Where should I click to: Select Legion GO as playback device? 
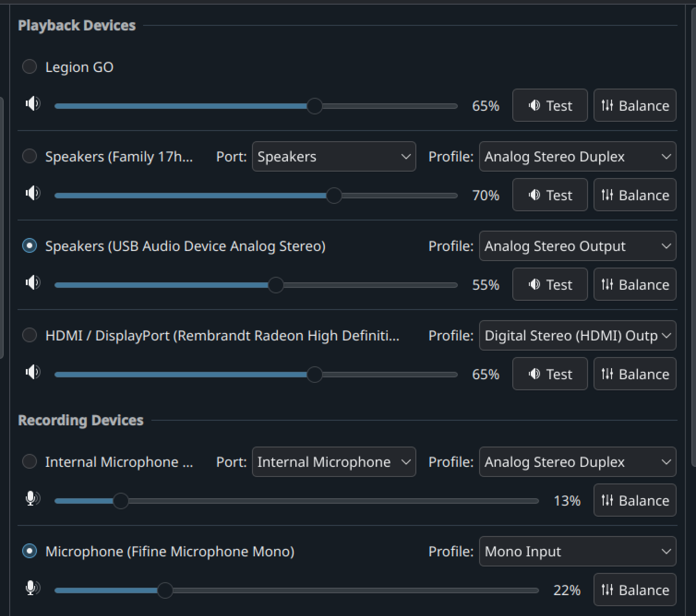(x=30, y=67)
